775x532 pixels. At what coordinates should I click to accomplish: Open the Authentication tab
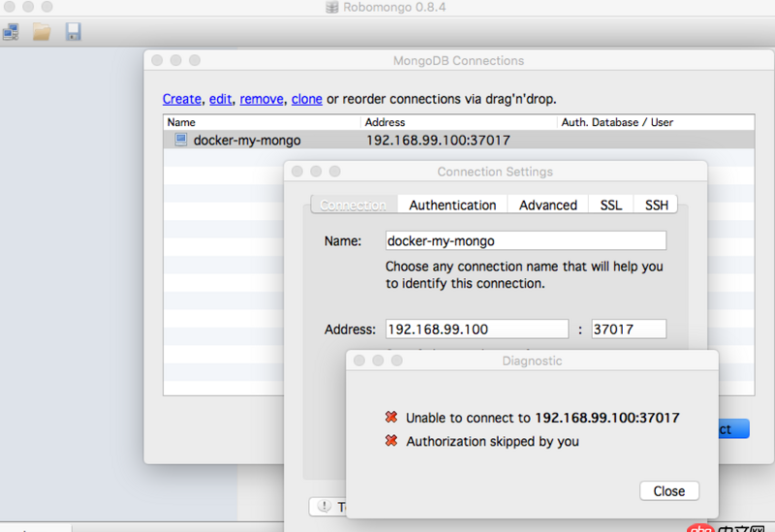click(x=452, y=204)
